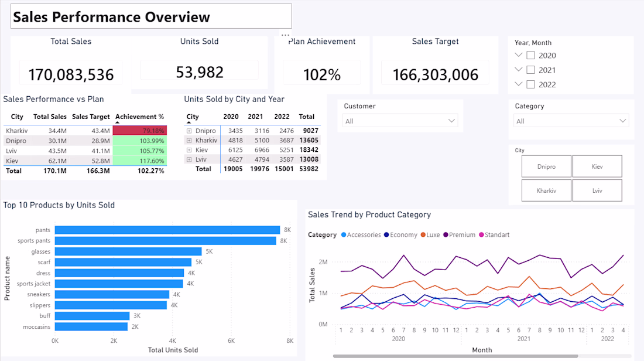Tick the 2021 year checkbox

coord(530,70)
